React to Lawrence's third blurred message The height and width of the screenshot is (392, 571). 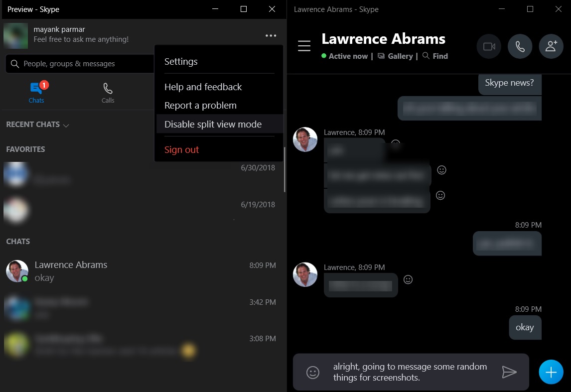[440, 195]
